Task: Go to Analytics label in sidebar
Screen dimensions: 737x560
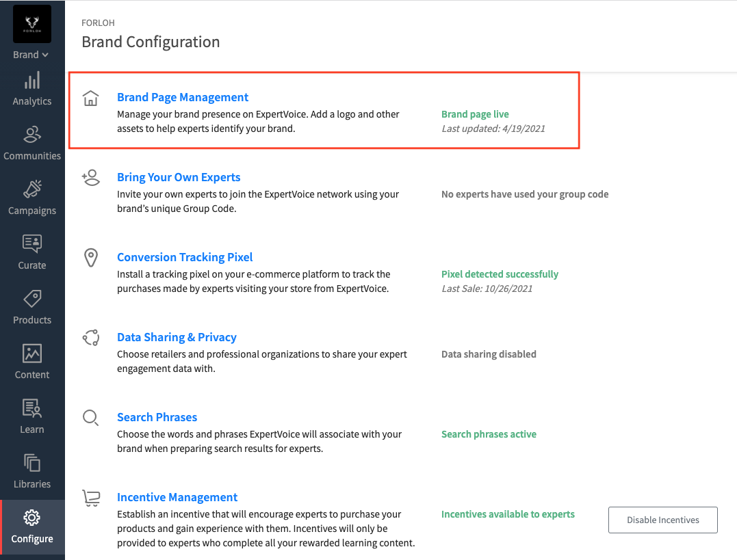Action: tap(32, 101)
